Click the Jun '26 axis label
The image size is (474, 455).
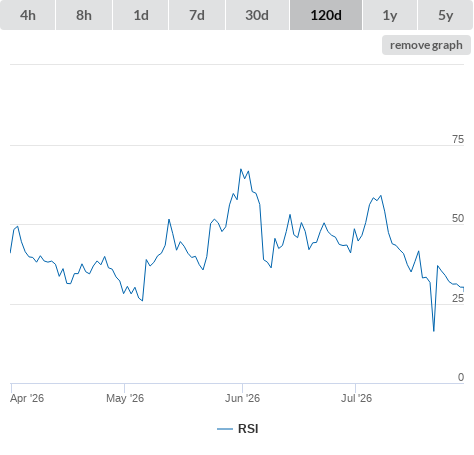coord(242,398)
